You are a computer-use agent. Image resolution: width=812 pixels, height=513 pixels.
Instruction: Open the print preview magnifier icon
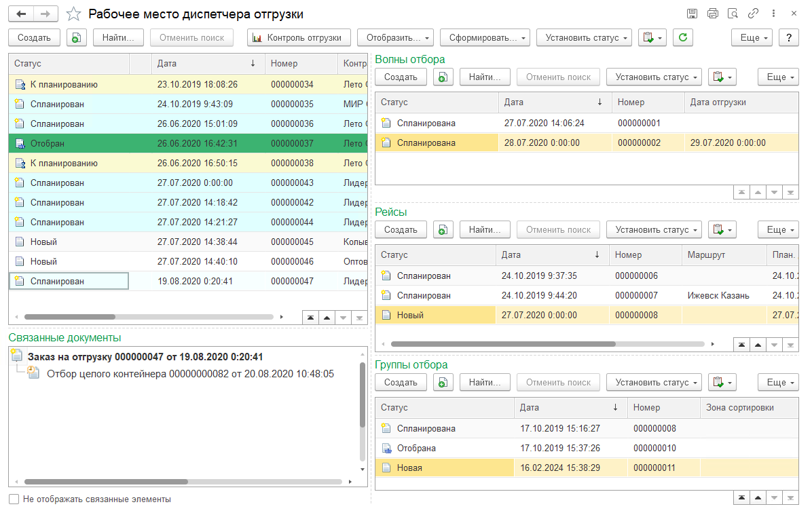(x=733, y=14)
